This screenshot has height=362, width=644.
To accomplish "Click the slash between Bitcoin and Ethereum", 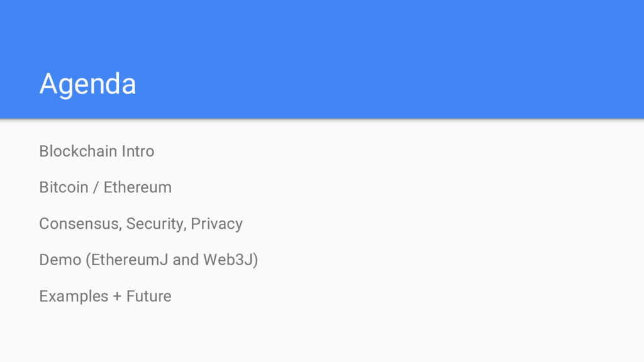I will point(96,187).
